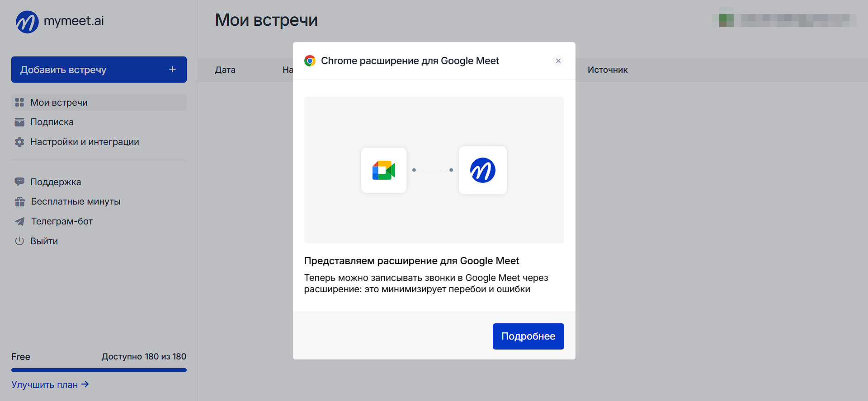Viewport: 868px width, 401px height.
Task: Click the Дата column header
Action: click(x=225, y=70)
